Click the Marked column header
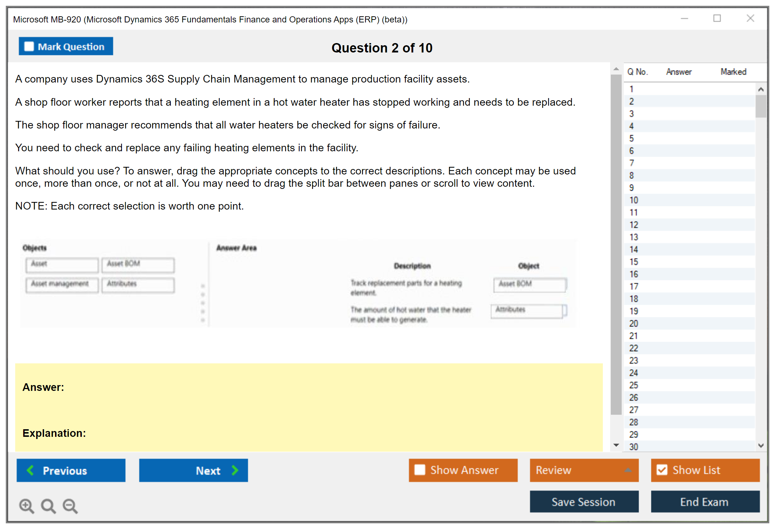 click(733, 72)
